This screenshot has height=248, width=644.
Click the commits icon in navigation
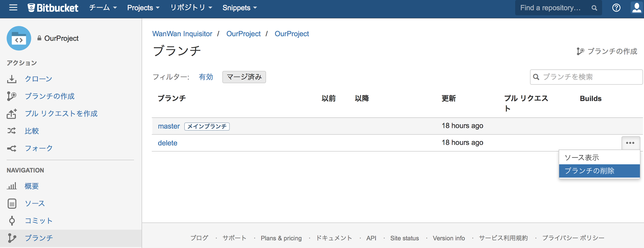12,221
